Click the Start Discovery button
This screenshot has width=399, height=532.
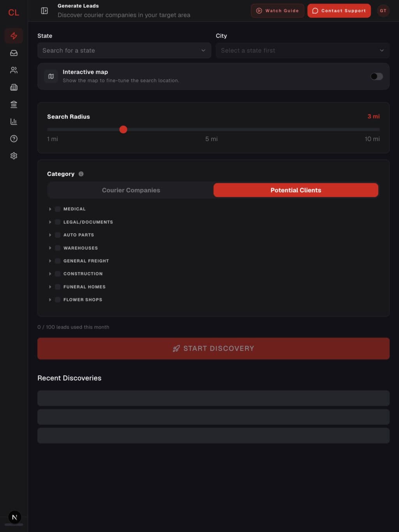214,349
